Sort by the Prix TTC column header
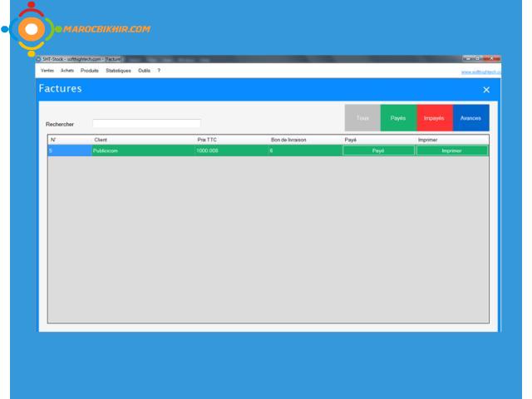Image resolution: width=532 pixels, height=399 pixels. pos(232,140)
